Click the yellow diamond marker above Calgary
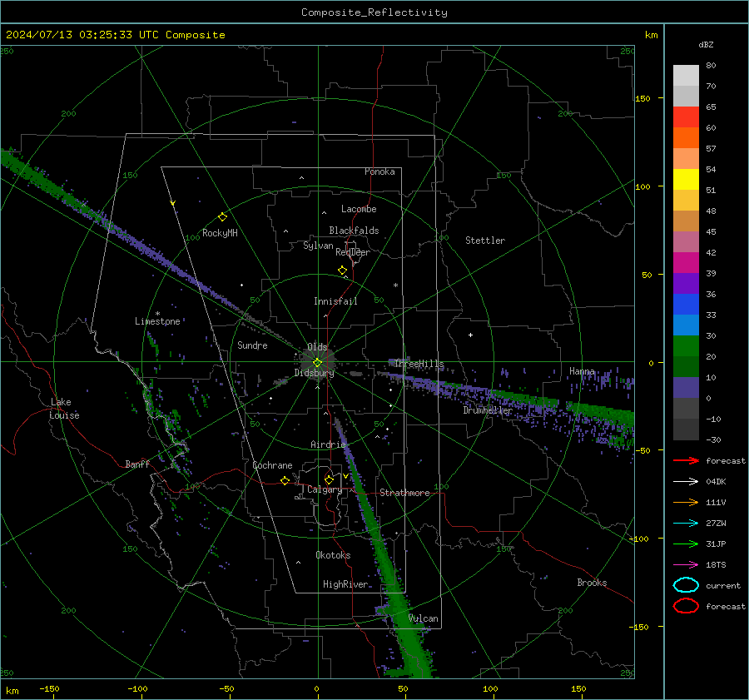This screenshot has height=700, width=749. 329,479
